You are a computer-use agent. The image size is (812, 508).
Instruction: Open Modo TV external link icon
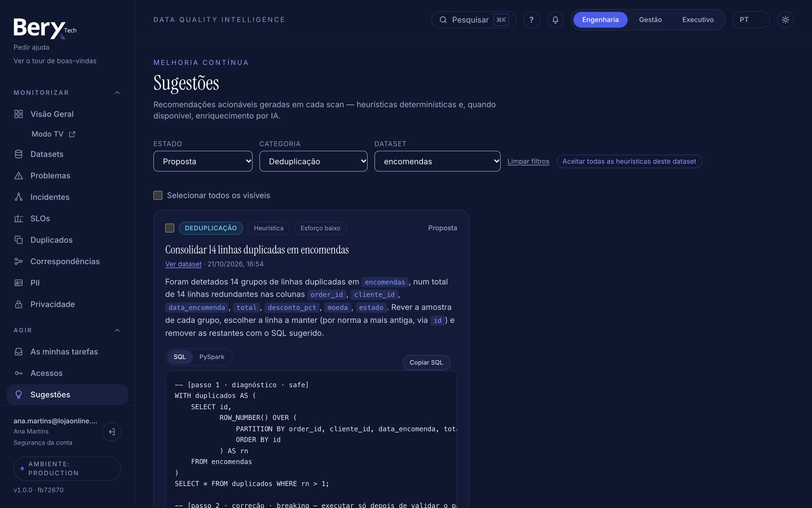click(x=72, y=134)
